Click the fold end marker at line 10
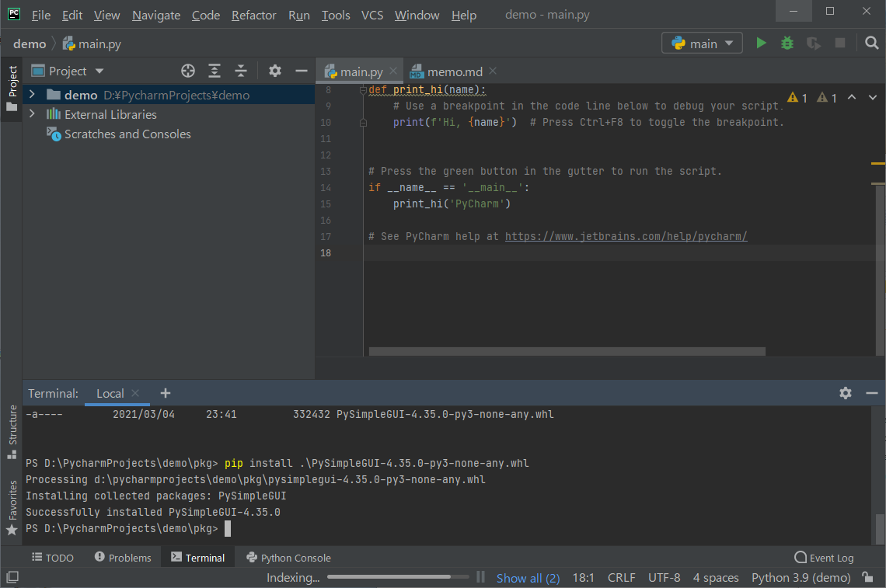The width and height of the screenshot is (886, 588). [x=363, y=123]
